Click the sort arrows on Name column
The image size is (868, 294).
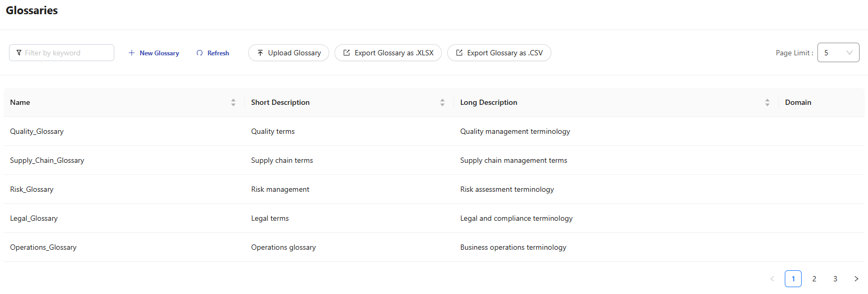233,103
